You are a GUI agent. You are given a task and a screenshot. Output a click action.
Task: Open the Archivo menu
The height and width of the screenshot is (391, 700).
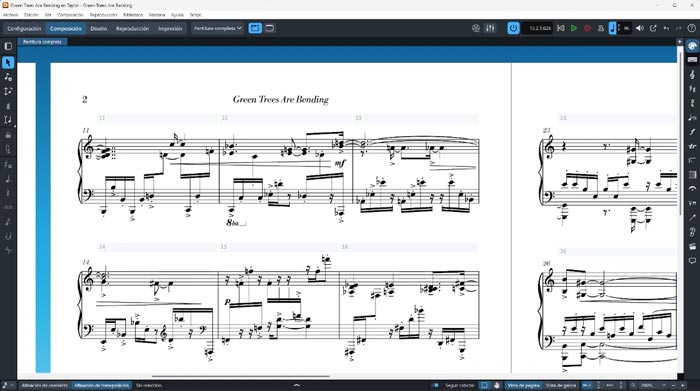tap(10, 15)
